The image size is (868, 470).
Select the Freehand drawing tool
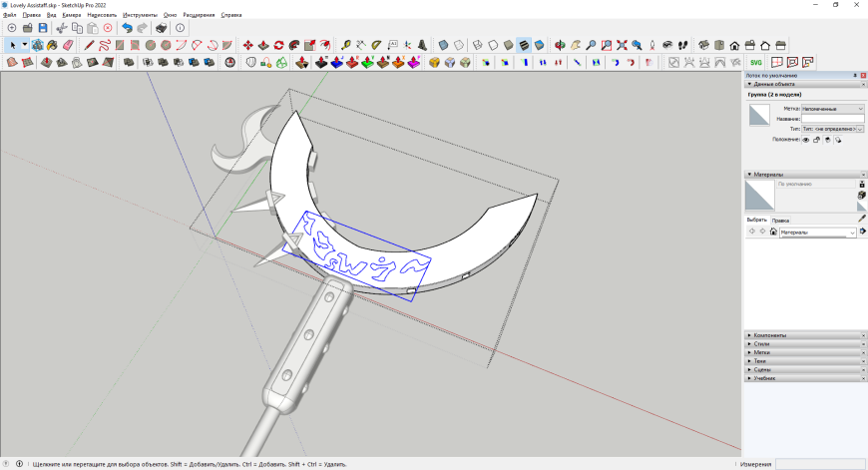click(104, 45)
